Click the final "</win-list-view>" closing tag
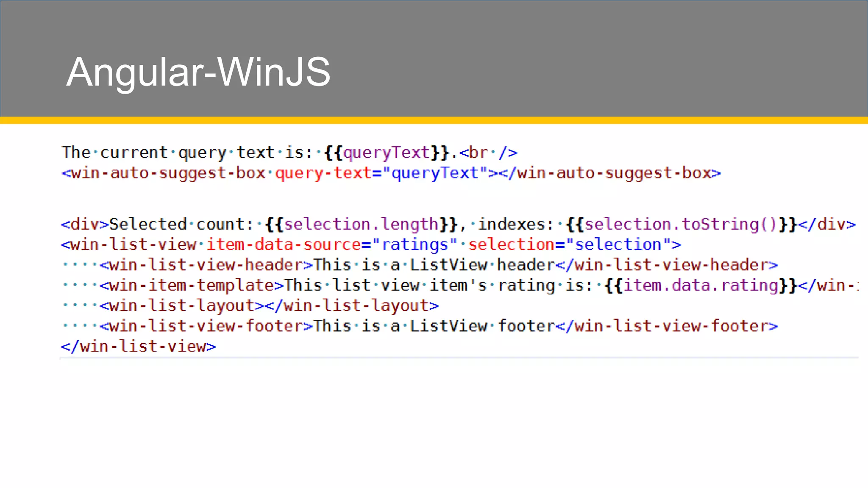This screenshot has width=868, height=488. (139, 346)
